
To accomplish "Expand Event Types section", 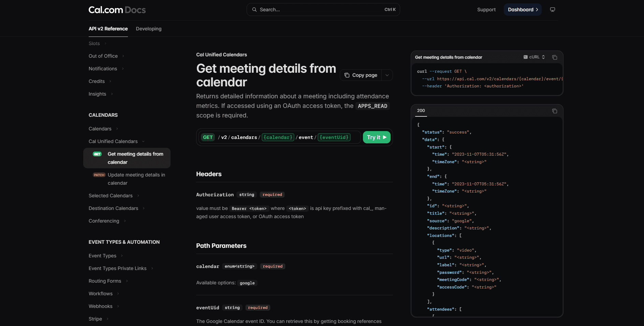I will pos(106,256).
